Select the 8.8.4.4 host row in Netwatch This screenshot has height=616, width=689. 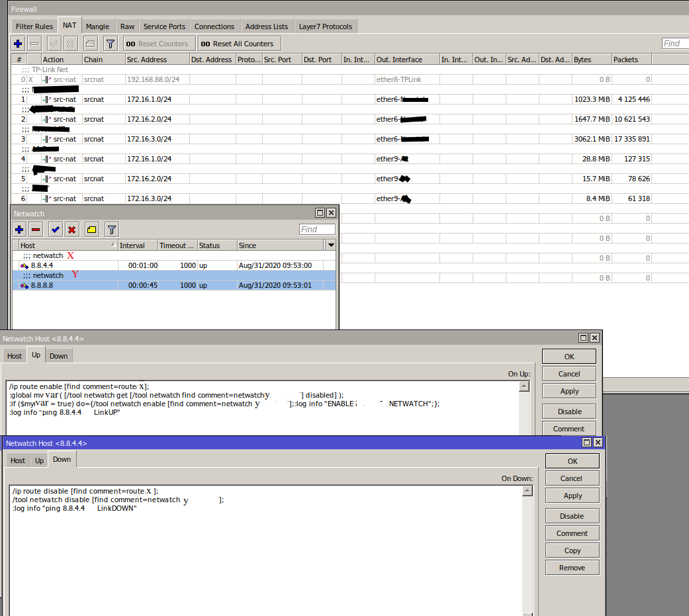pyautogui.click(x=66, y=265)
